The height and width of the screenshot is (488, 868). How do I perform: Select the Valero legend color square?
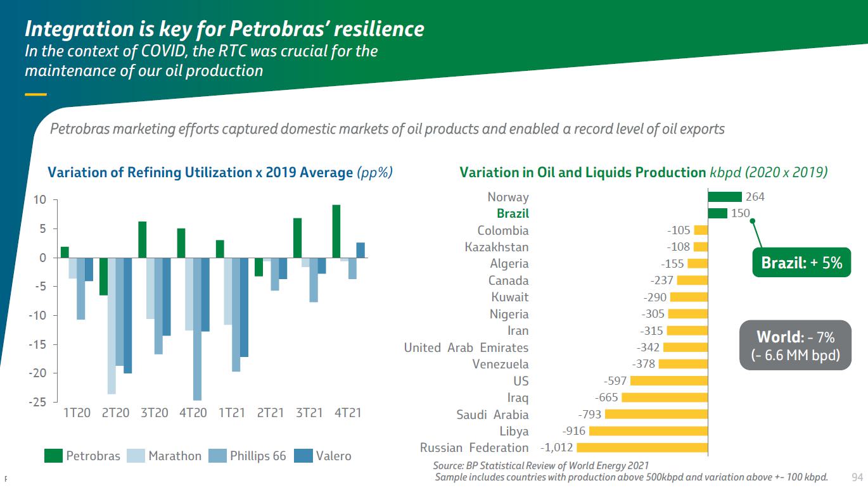(304, 456)
